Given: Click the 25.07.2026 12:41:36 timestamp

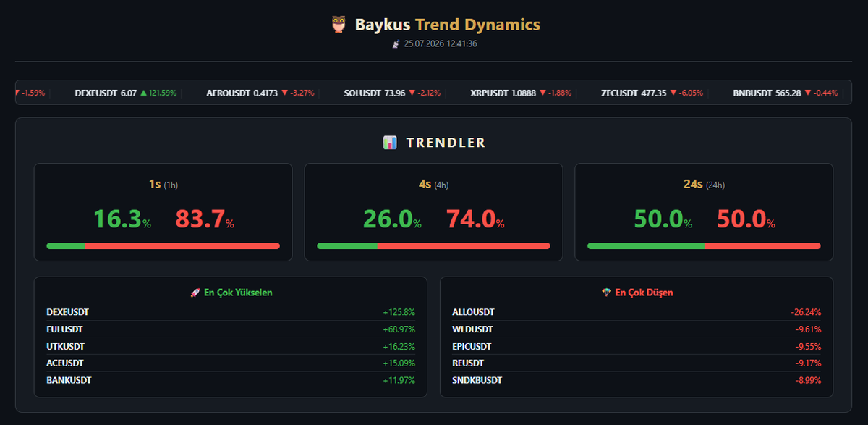Looking at the screenshot, I should pos(441,43).
